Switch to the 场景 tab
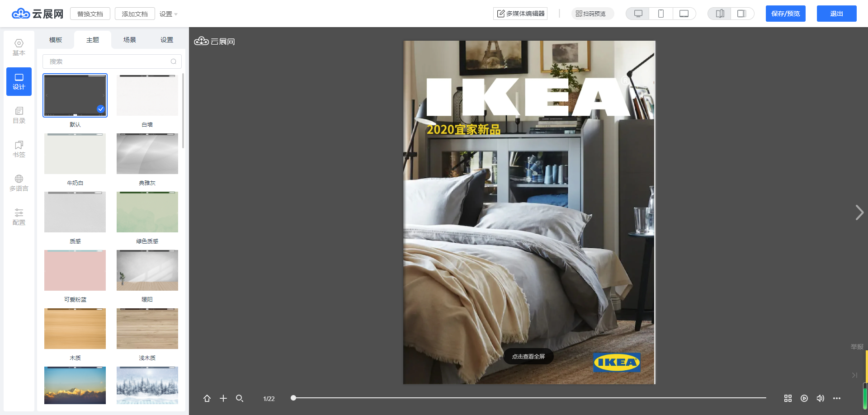The width and height of the screenshot is (868, 415). [130, 40]
